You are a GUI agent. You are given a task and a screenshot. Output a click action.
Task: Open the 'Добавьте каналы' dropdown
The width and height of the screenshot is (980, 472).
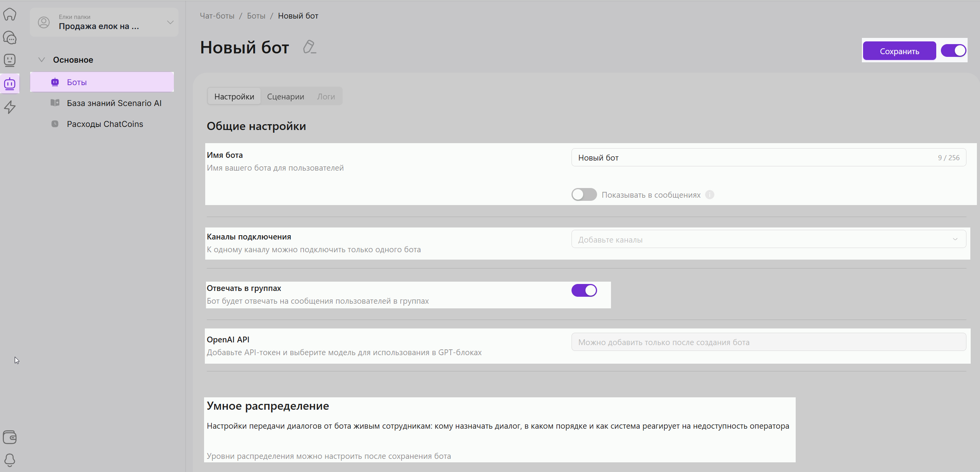click(768, 239)
